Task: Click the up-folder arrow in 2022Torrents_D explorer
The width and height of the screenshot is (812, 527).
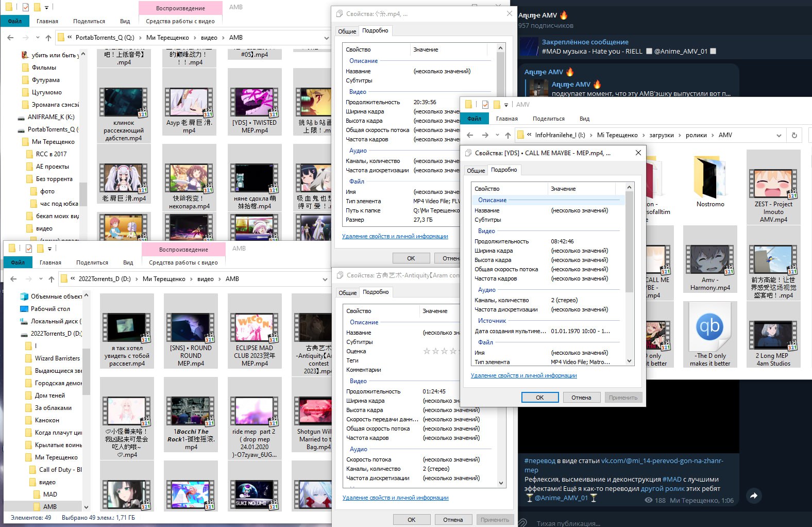Action: coord(52,279)
